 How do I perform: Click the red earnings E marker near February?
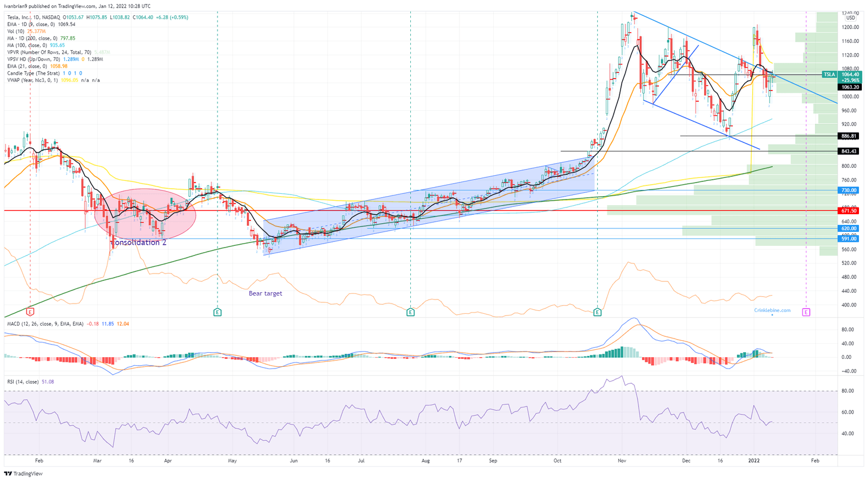coord(30,312)
